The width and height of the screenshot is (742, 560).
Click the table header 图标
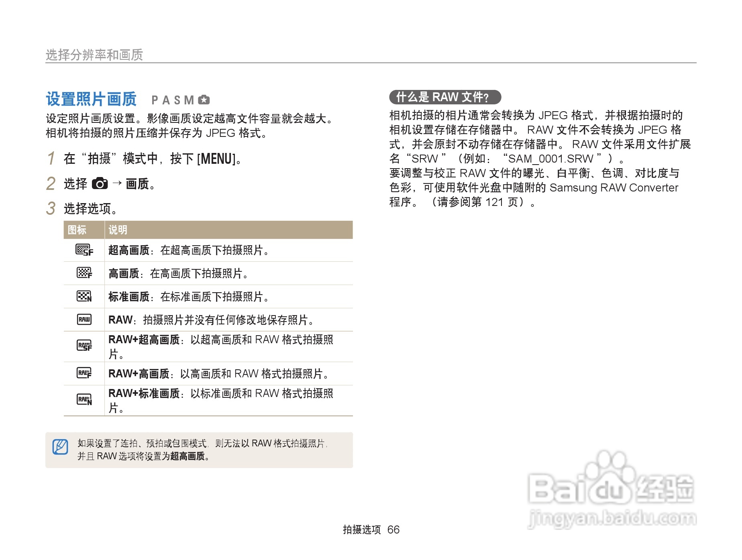tap(77, 230)
